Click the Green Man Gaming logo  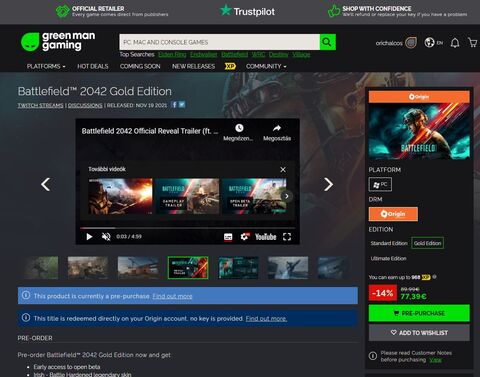[x=58, y=41]
